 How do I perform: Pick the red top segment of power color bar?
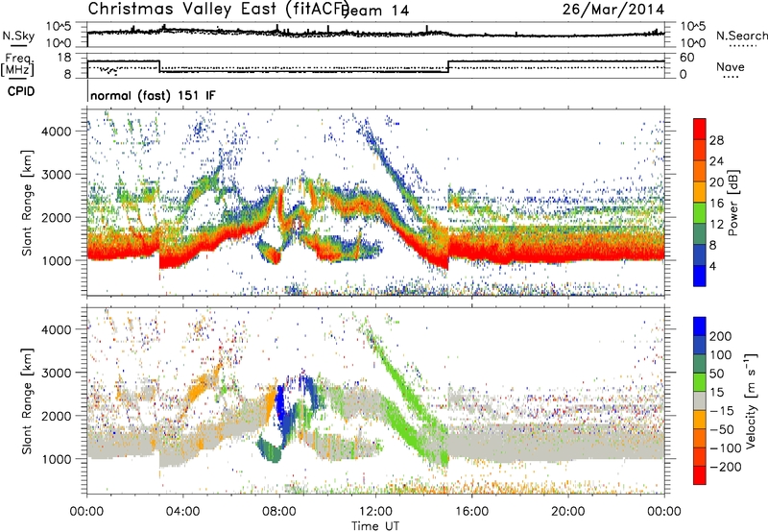coord(700,129)
